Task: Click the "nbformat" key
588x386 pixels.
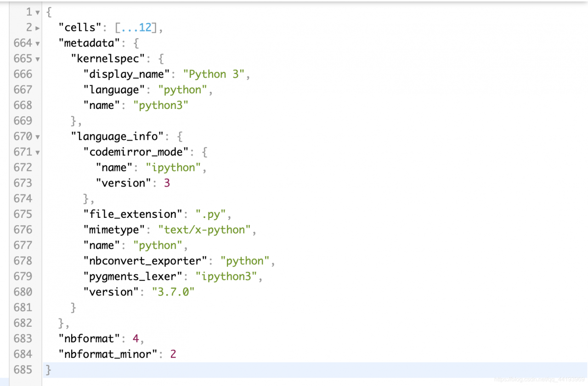Action: point(89,338)
